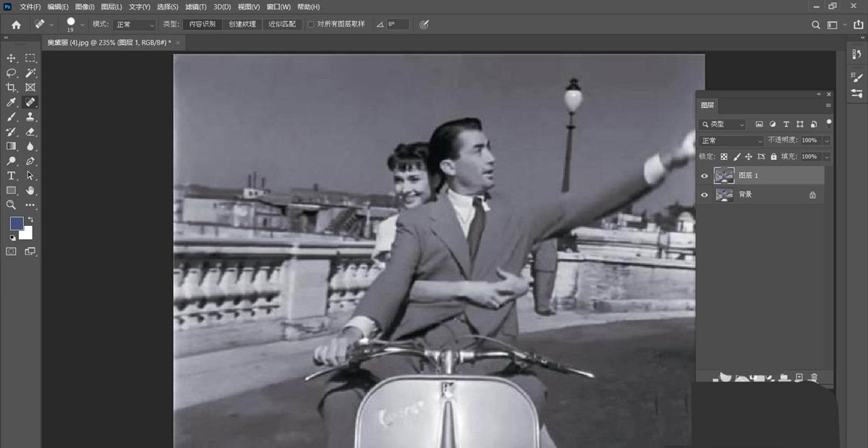Click the Zoom tool in toolbox
Screen dimensions: 868x448
11,205
